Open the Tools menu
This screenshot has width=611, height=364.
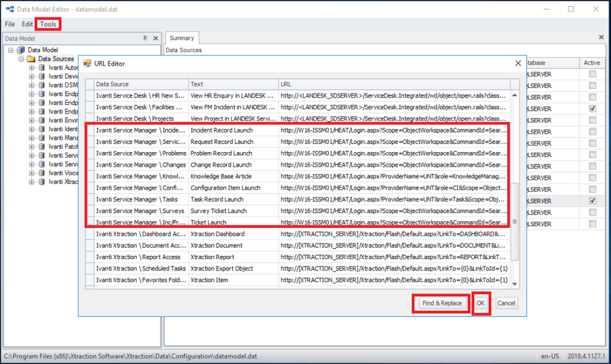(48, 24)
